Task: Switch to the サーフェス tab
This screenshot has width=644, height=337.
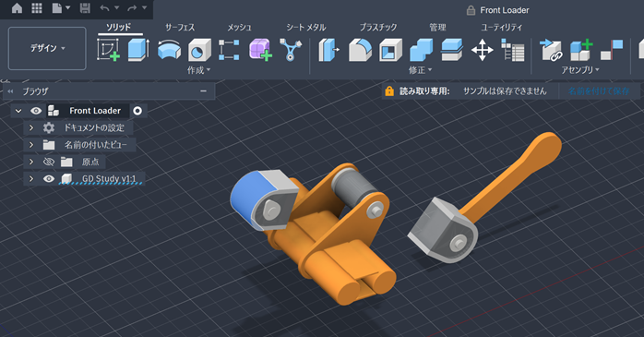Action: pos(180,27)
